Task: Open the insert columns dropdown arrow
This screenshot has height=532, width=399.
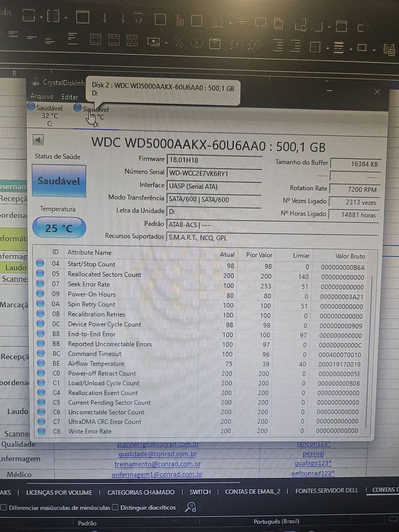Action: tap(66, 18)
